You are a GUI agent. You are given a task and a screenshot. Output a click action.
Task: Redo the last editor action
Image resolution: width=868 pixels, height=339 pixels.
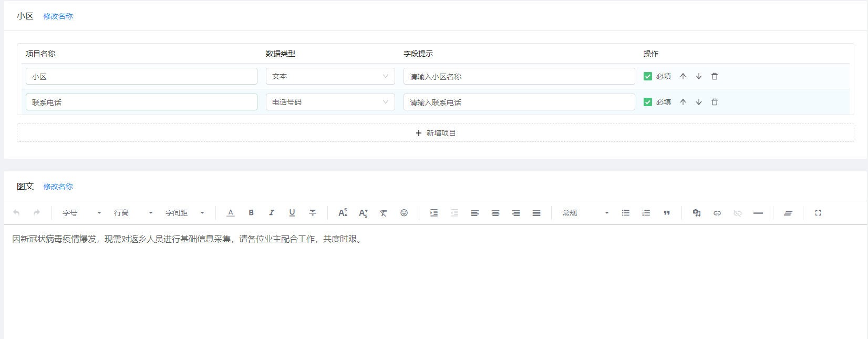click(37, 213)
